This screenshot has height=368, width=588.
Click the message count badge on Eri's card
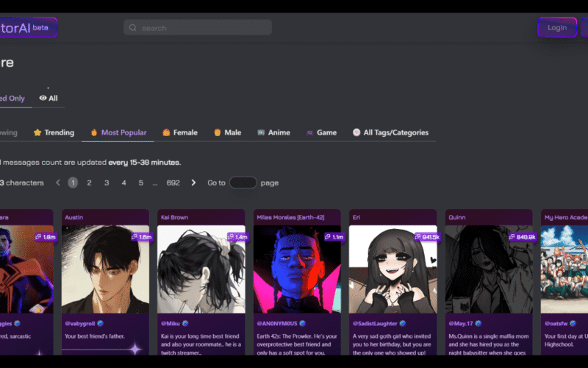click(426, 237)
